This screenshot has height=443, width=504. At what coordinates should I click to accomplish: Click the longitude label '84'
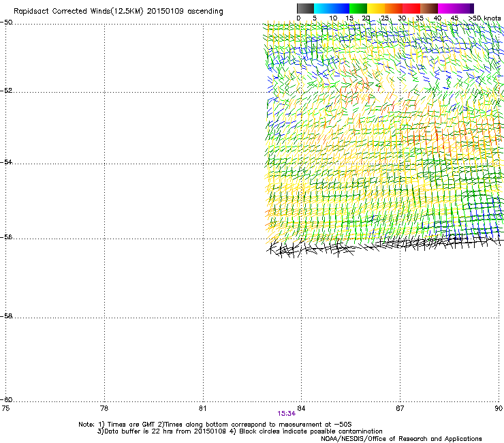(x=301, y=408)
